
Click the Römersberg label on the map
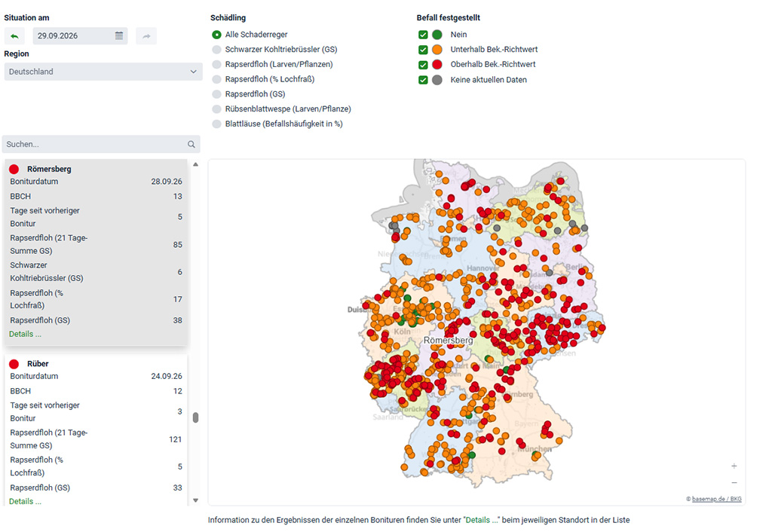tap(448, 341)
